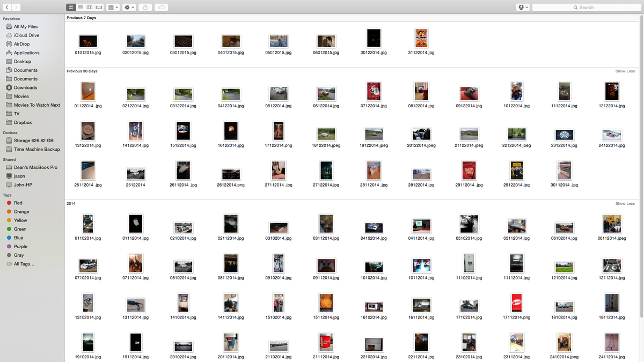This screenshot has height=362, width=644.
Task: Filter by the Orange tag
Action: (x=21, y=211)
